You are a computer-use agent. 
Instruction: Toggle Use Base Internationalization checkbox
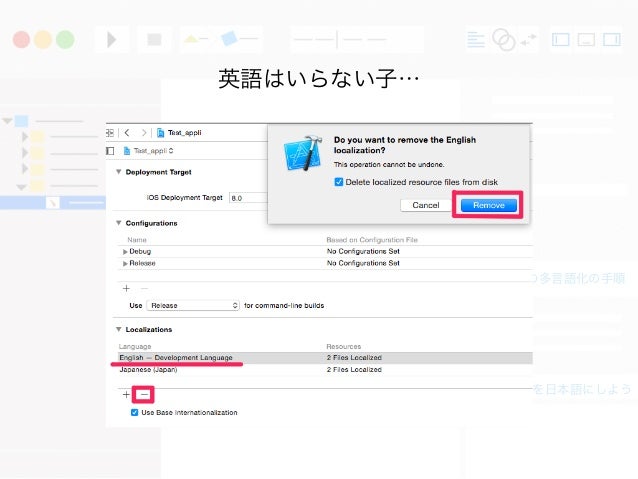[134, 412]
